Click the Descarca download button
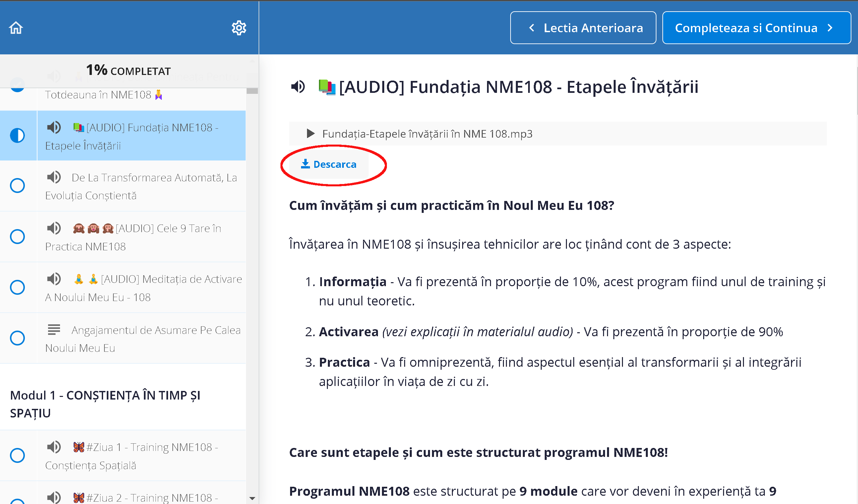Viewport: 858px width, 504px height. [329, 164]
